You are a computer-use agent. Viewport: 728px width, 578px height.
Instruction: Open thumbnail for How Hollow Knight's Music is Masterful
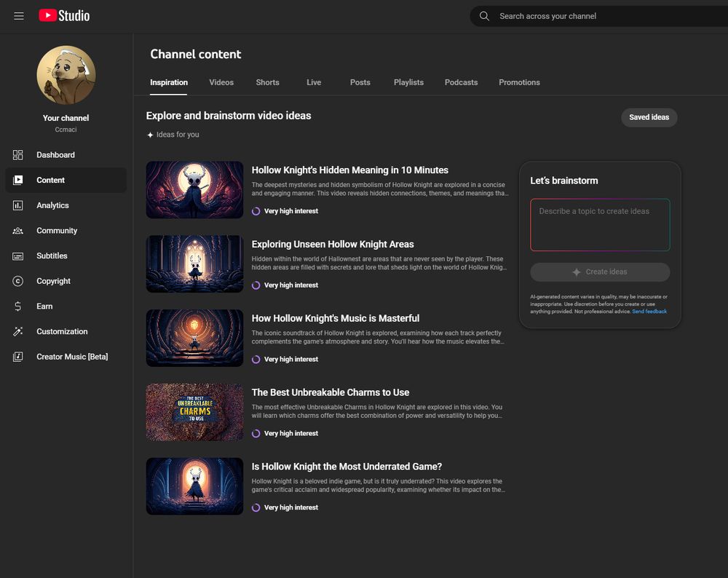194,338
